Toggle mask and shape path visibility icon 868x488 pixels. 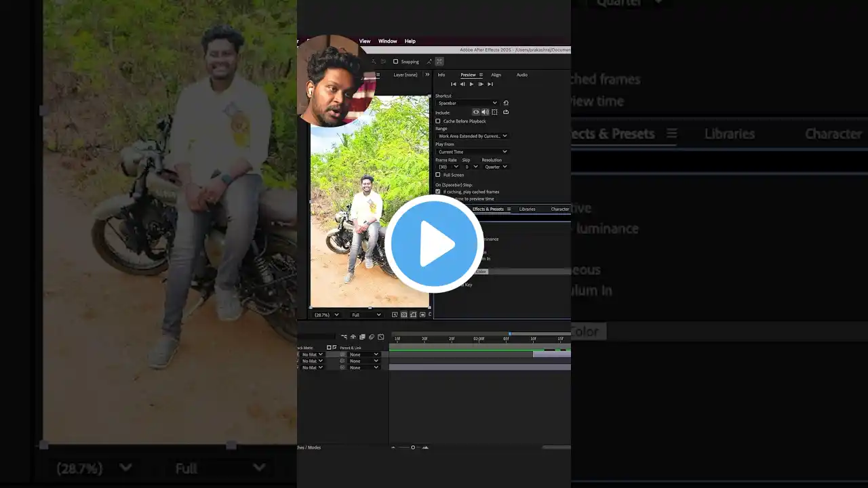click(413, 314)
